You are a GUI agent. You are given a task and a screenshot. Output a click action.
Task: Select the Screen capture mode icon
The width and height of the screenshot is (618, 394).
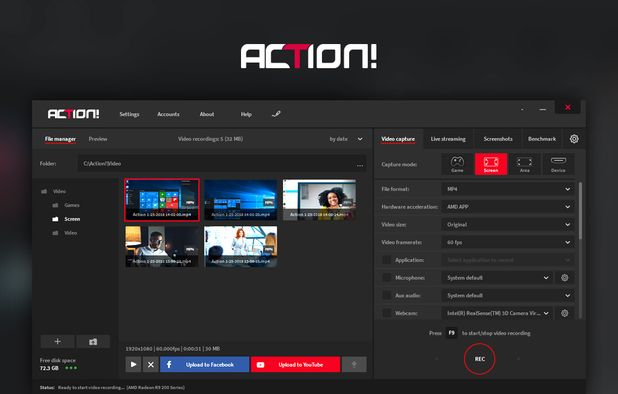coord(491,164)
